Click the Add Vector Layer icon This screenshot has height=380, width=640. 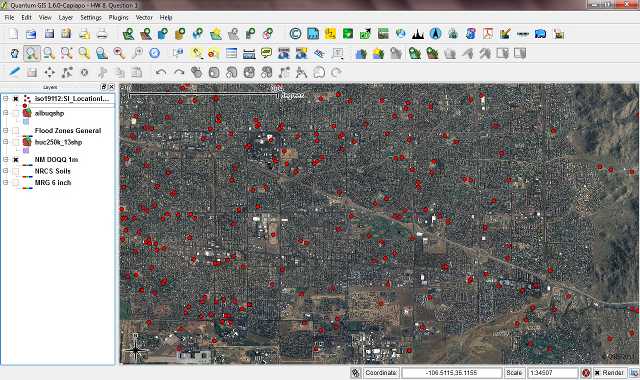(128, 33)
